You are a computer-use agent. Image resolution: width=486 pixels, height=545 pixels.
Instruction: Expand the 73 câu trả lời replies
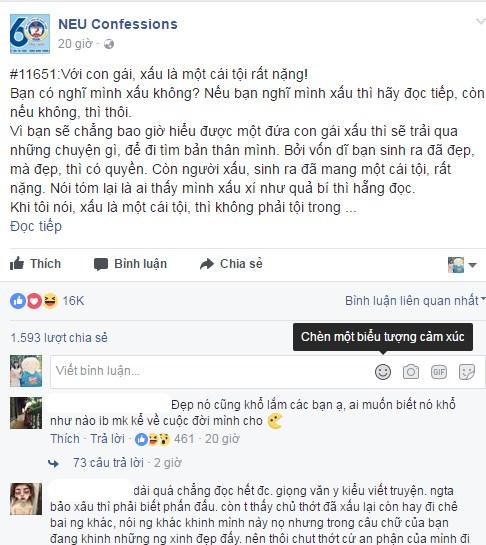[108, 463]
